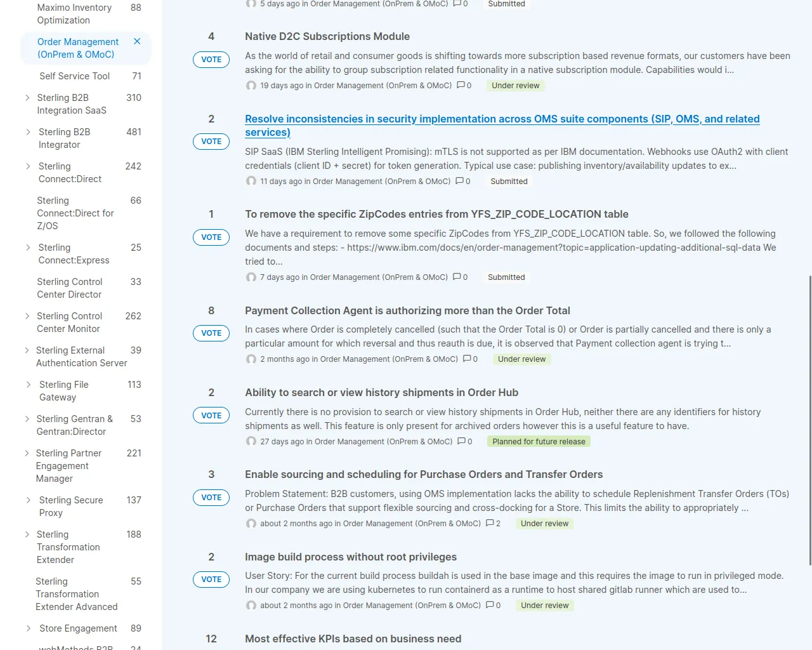Select Sterling Control Center Director category

pos(69,288)
